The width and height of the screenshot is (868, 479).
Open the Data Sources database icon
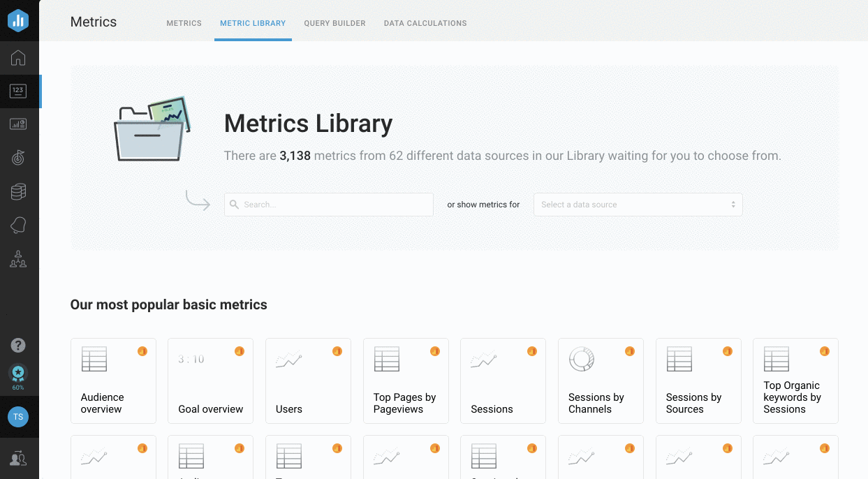[x=19, y=192]
